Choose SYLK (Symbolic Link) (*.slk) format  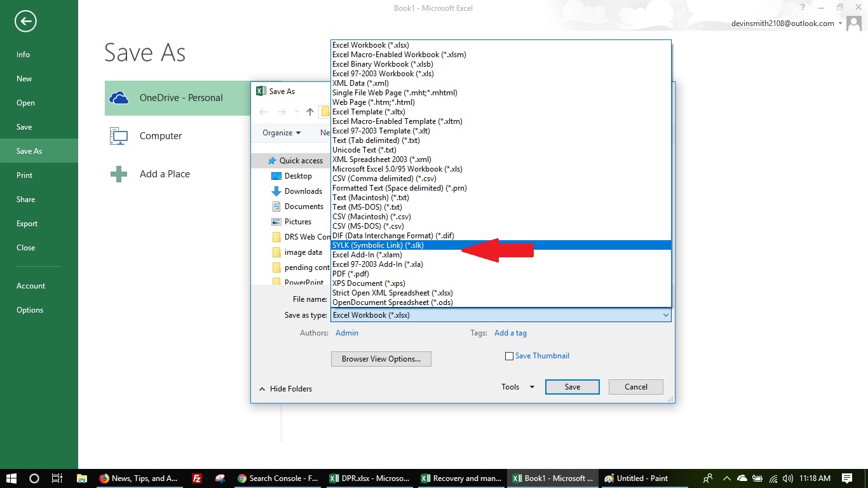point(501,245)
